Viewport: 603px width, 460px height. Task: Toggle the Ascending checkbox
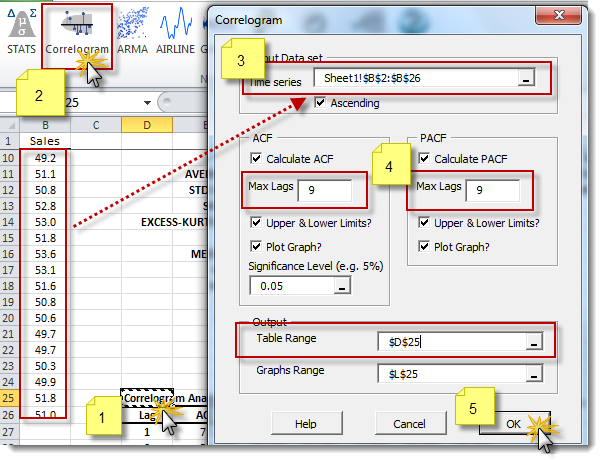point(320,102)
